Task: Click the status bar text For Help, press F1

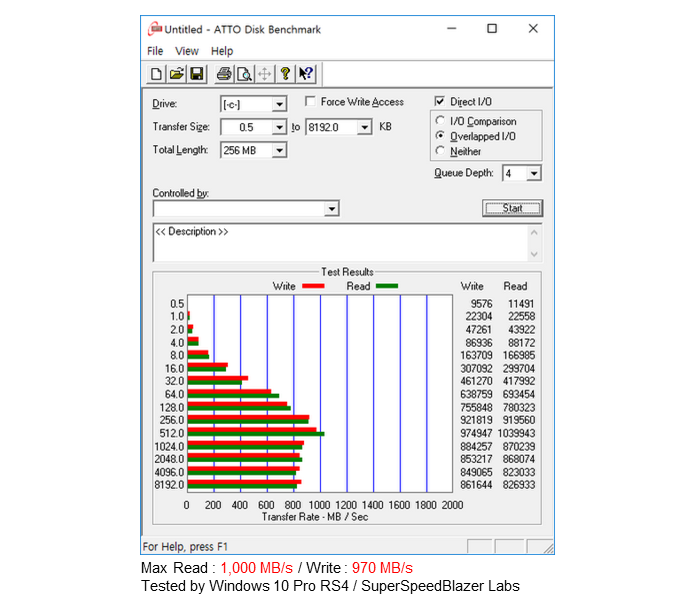Action: (185, 547)
